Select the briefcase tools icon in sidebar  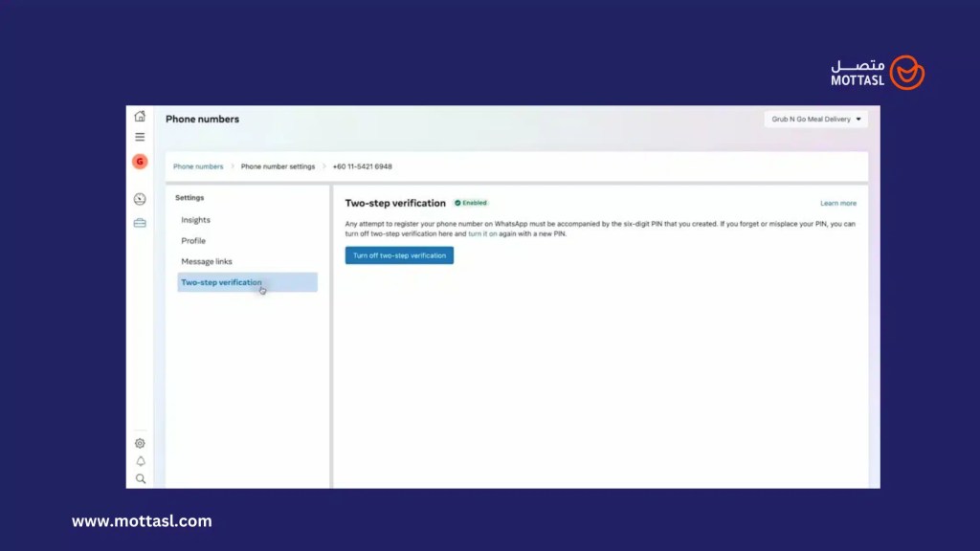click(x=140, y=223)
